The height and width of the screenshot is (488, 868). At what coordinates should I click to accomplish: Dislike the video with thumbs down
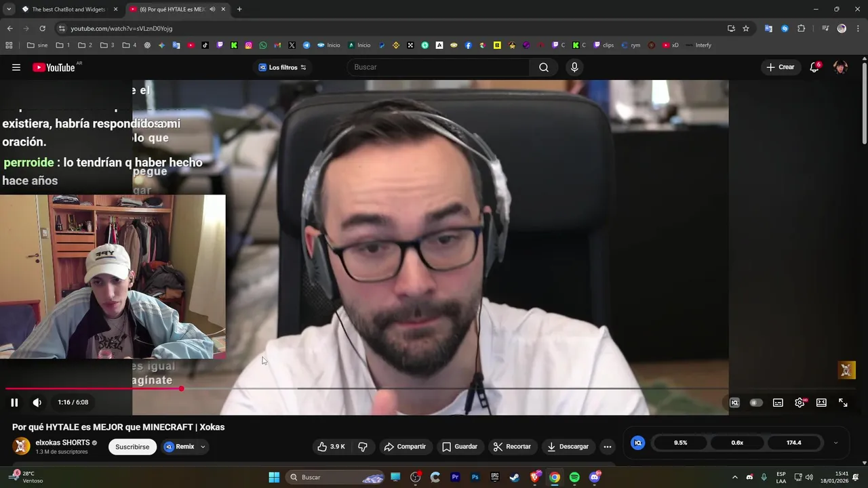[363, 447]
